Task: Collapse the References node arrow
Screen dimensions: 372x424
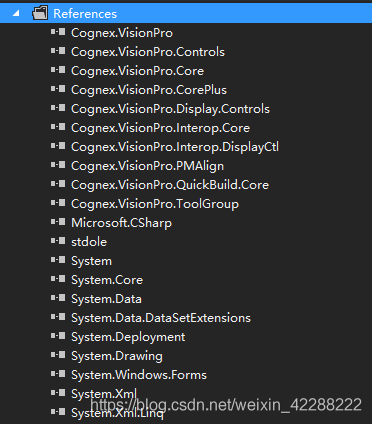Action: coord(16,14)
